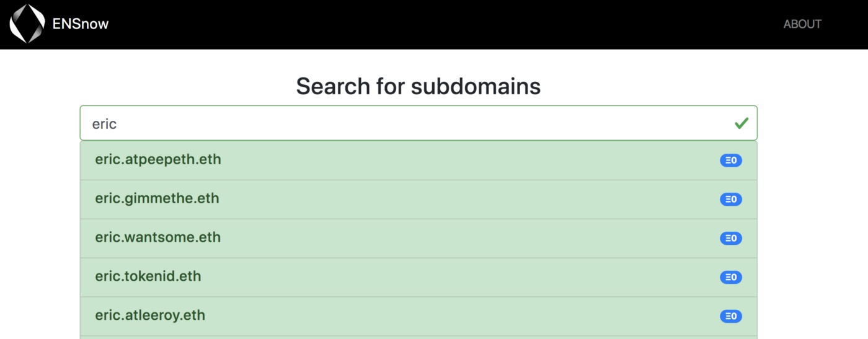Click the subdomain search input containing eric
The height and width of the screenshot is (339, 868).
tap(418, 123)
